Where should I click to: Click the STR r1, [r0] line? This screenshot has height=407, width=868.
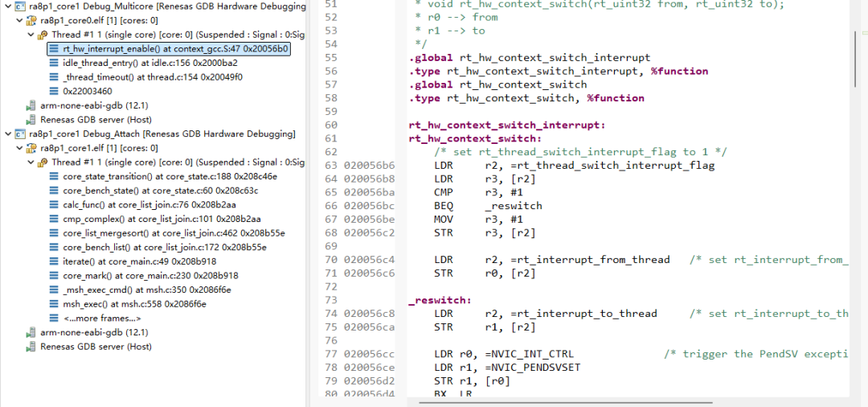(x=472, y=381)
